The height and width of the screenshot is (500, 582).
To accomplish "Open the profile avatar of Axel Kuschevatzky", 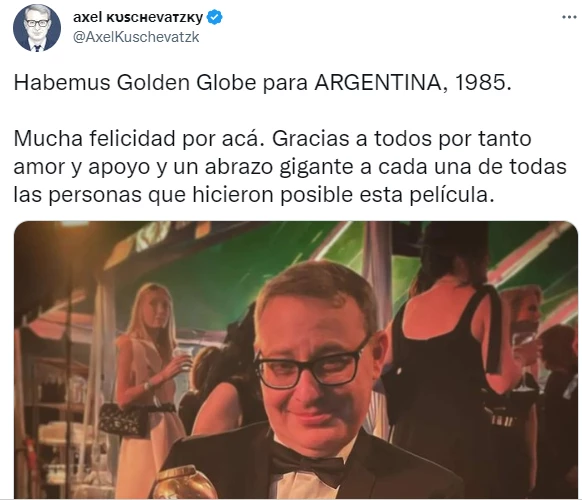I will tap(37, 27).
